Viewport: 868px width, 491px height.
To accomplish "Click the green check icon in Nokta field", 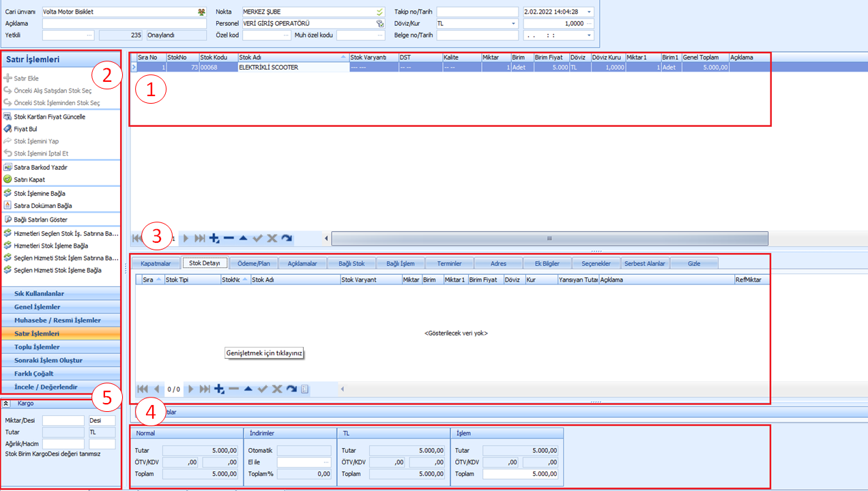I will 379,12.
